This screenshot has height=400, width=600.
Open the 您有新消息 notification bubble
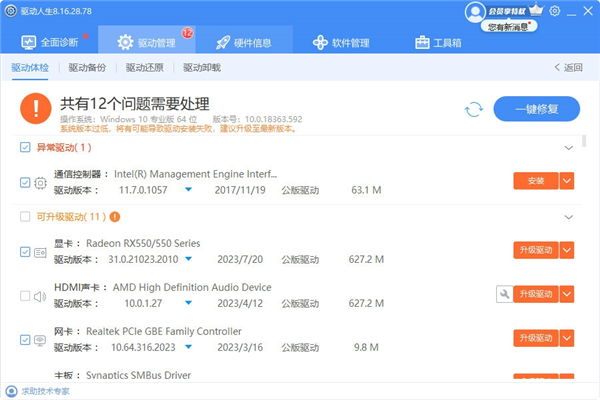click(509, 26)
